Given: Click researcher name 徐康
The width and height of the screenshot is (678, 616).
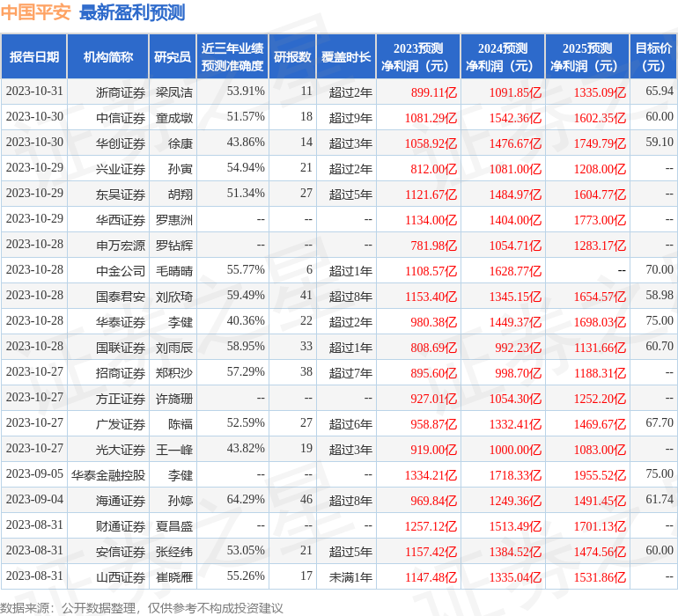Looking at the screenshot, I should coord(181,143).
